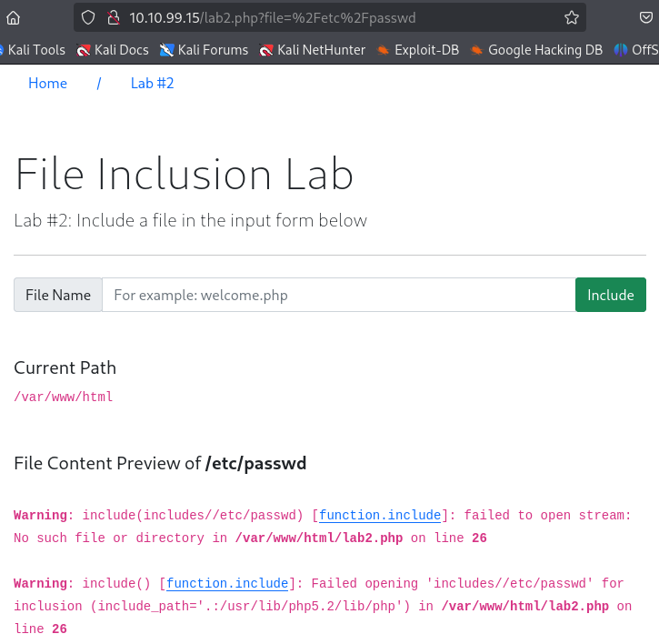This screenshot has height=644, width=659.
Task: Open tracking protection shield icon
Action: coord(88,17)
